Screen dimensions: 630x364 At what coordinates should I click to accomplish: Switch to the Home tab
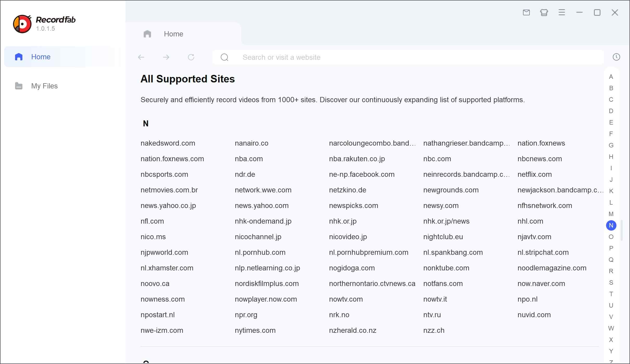pyautogui.click(x=184, y=34)
